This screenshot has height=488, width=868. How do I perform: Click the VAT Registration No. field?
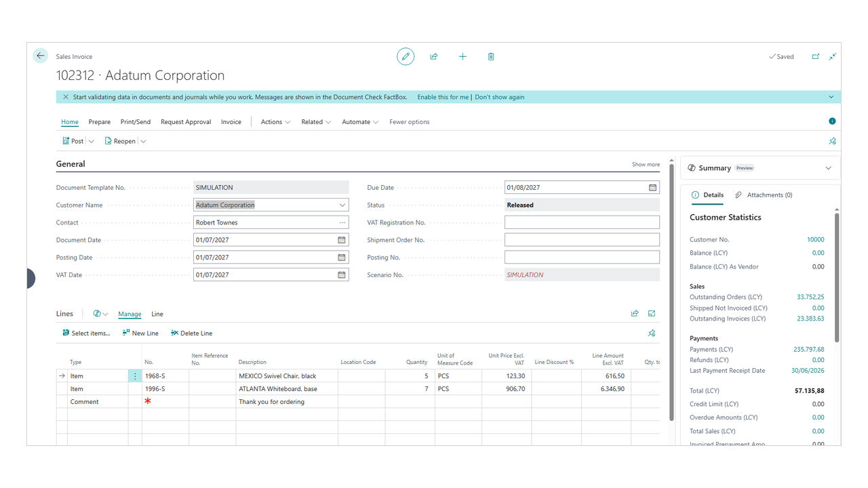[582, 222]
